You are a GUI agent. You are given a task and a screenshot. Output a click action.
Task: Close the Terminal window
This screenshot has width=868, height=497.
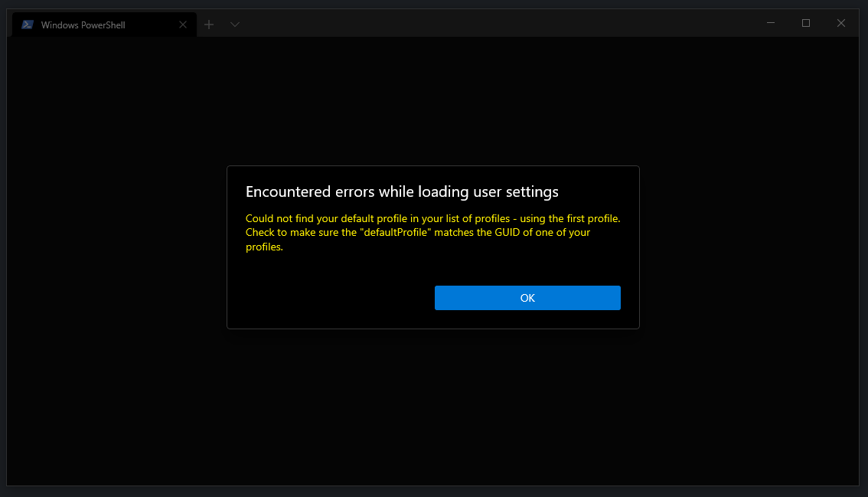(x=841, y=23)
